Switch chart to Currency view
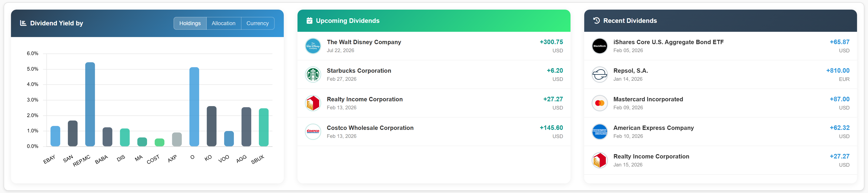868x193 pixels. (x=257, y=23)
